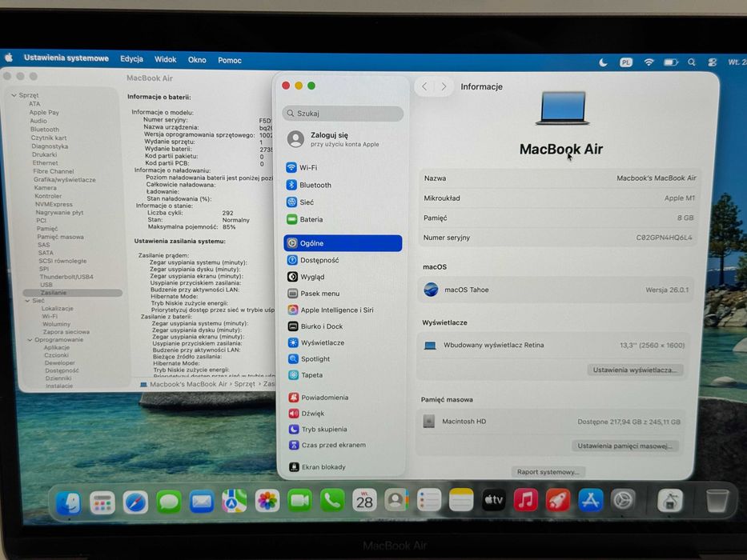747x560 pixels.
Task: Select Thunderbolt/USB4 in system report
Action: pyautogui.click(x=66, y=277)
